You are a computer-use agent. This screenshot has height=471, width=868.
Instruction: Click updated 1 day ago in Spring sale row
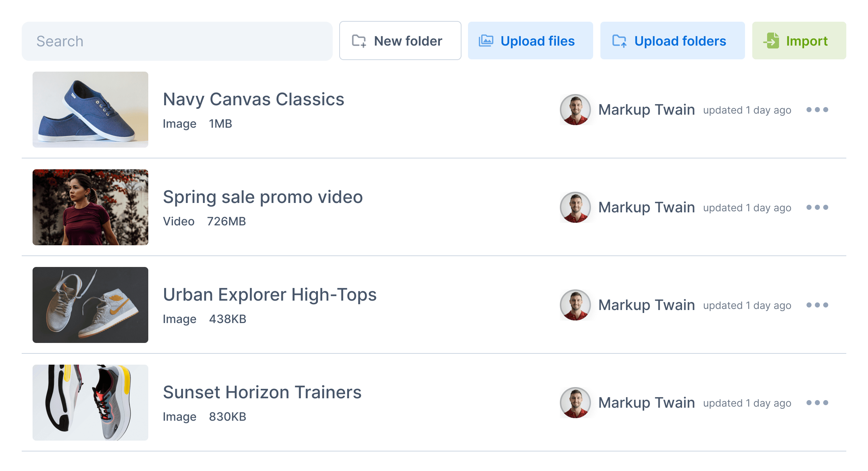747,208
